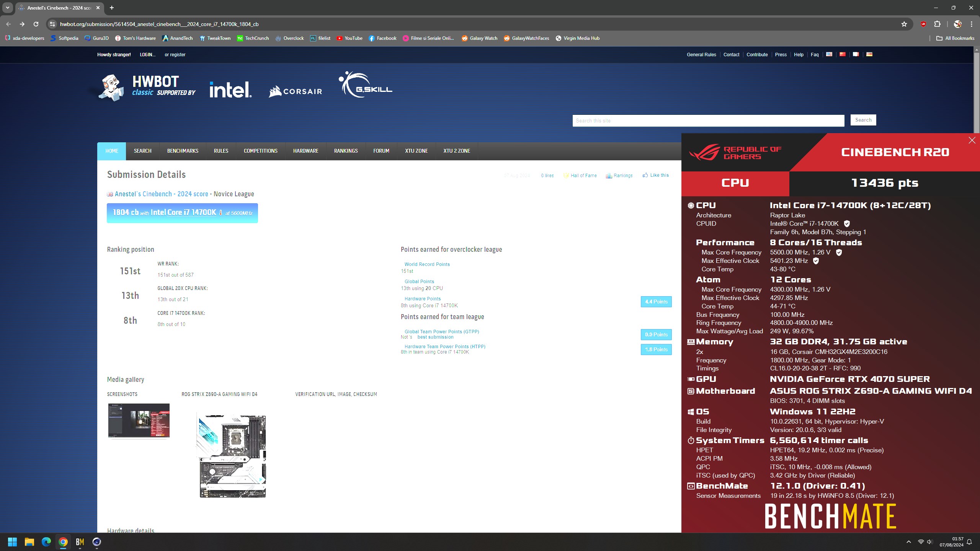This screenshot has width=980, height=551.
Task: Open the HARDWARE navigation tab
Action: click(305, 151)
